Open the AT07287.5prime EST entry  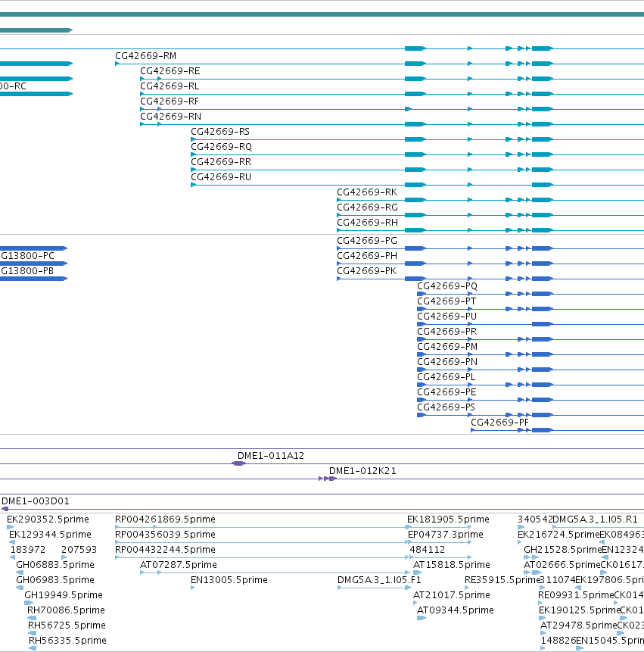(179, 565)
